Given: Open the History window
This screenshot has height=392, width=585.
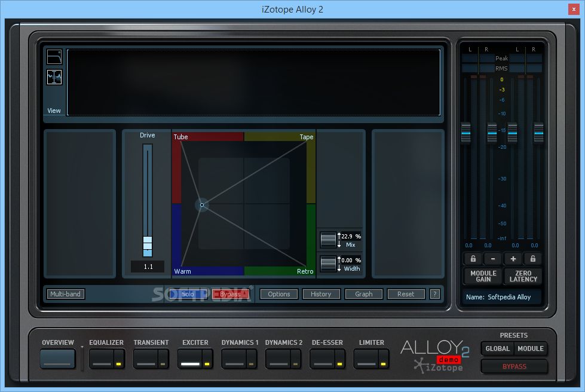Looking at the screenshot, I should [321, 294].
